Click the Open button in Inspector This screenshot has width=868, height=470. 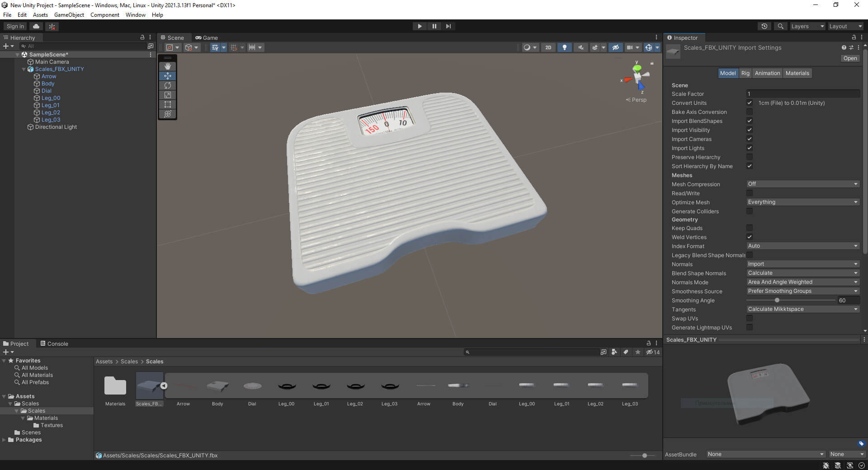[849, 58]
